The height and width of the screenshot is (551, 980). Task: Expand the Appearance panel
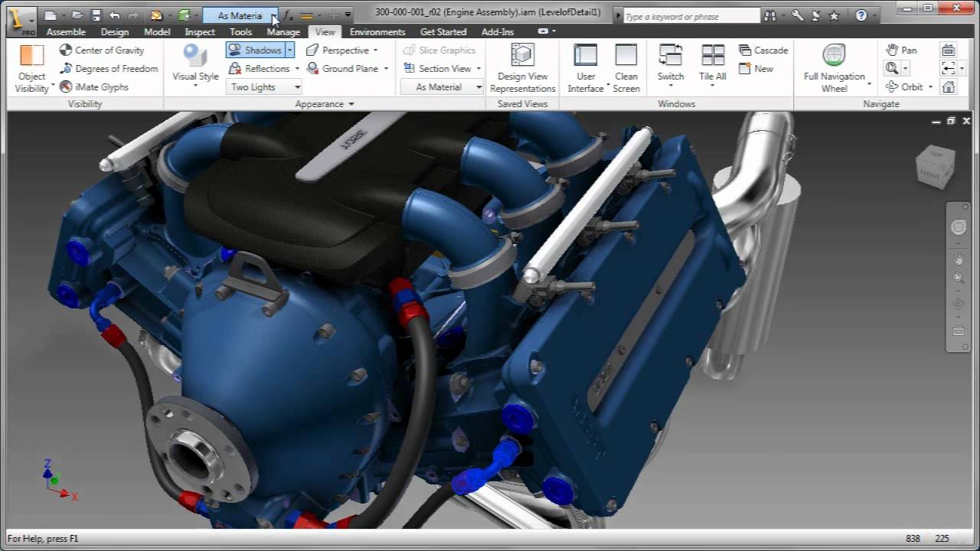[325, 104]
